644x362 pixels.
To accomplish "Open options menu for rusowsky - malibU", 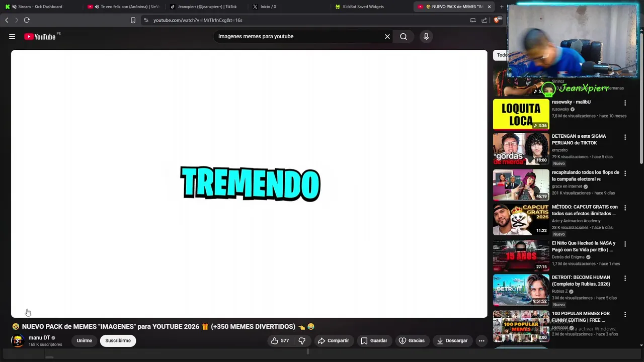I will (x=625, y=103).
